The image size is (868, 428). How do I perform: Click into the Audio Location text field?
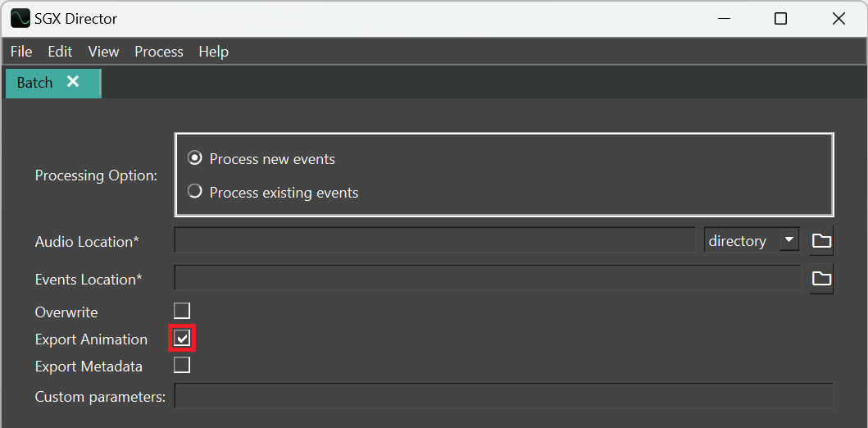(x=434, y=241)
